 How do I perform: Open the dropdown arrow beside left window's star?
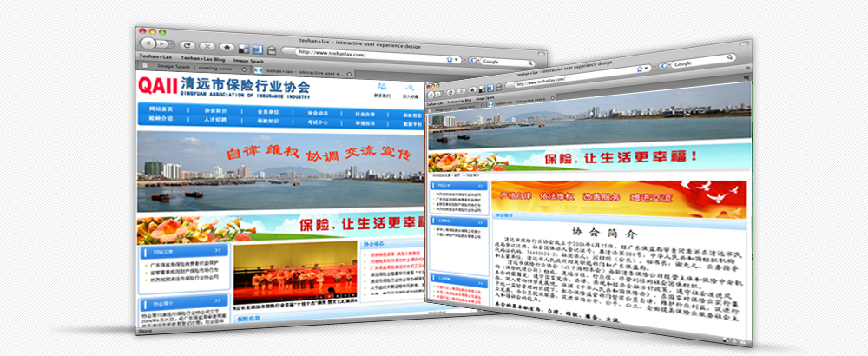tap(457, 59)
